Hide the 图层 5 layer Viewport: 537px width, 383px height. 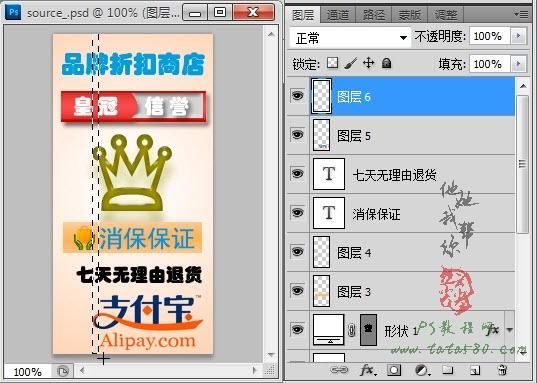pos(297,135)
